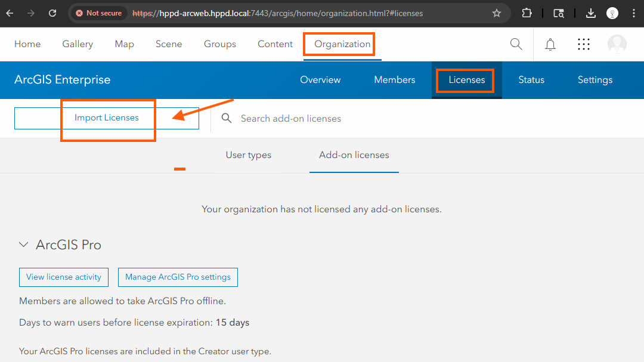Image resolution: width=644 pixels, height=362 pixels.
Task: Open the portal search magnifier icon
Action: coord(516,44)
